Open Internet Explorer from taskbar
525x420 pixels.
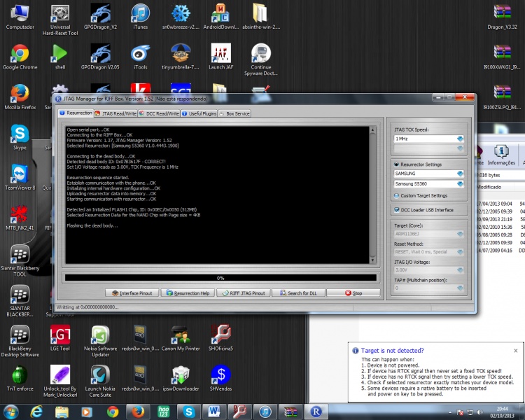36,412
